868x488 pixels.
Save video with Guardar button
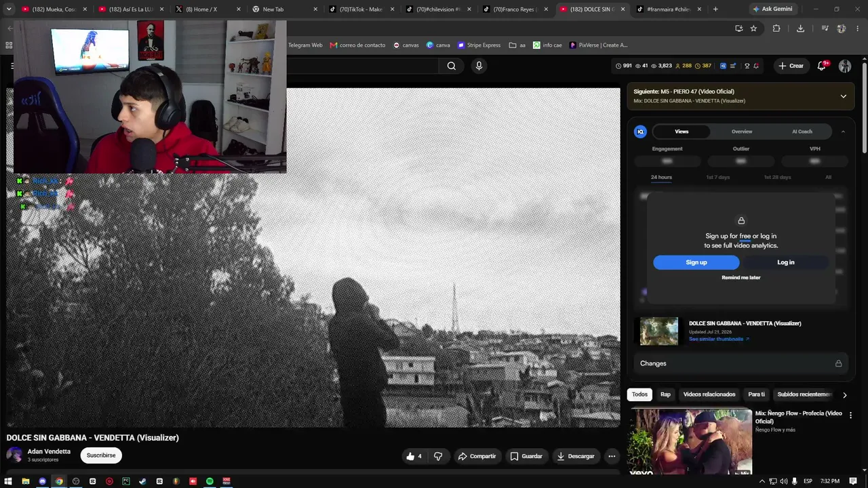(x=526, y=456)
